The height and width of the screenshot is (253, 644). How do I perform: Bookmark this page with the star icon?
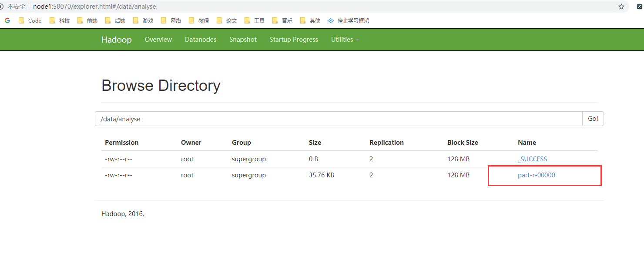tap(621, 7)
